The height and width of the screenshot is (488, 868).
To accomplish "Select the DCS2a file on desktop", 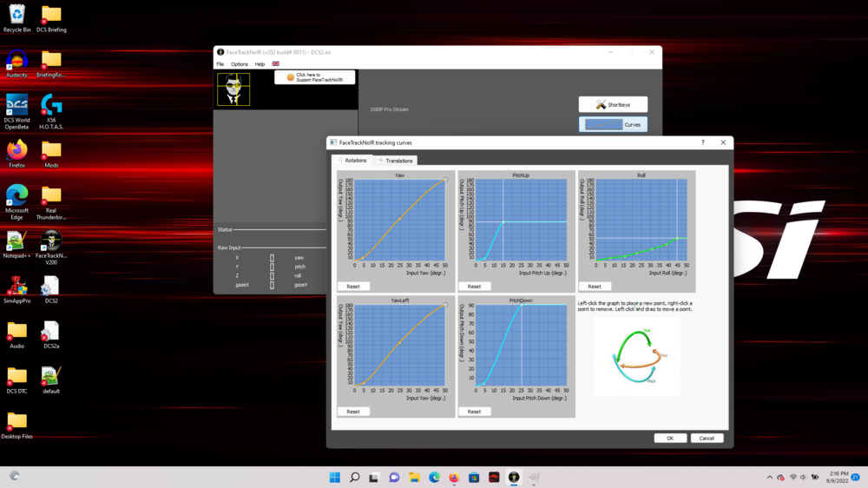I will (51, 334).
